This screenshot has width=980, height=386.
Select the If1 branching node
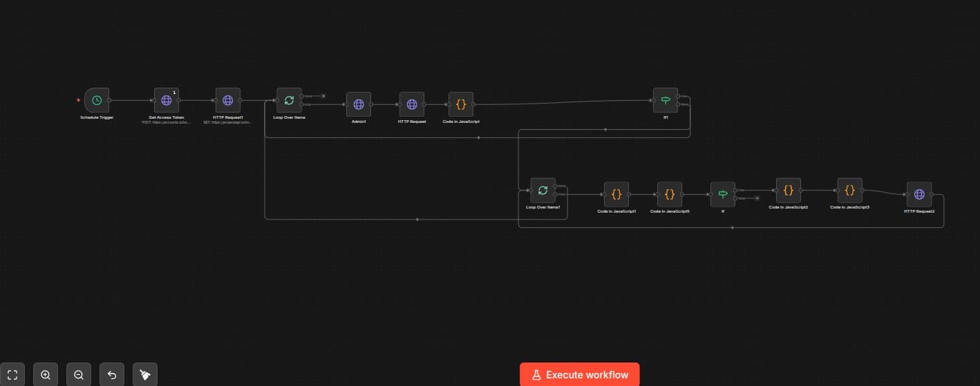point(666,101)
